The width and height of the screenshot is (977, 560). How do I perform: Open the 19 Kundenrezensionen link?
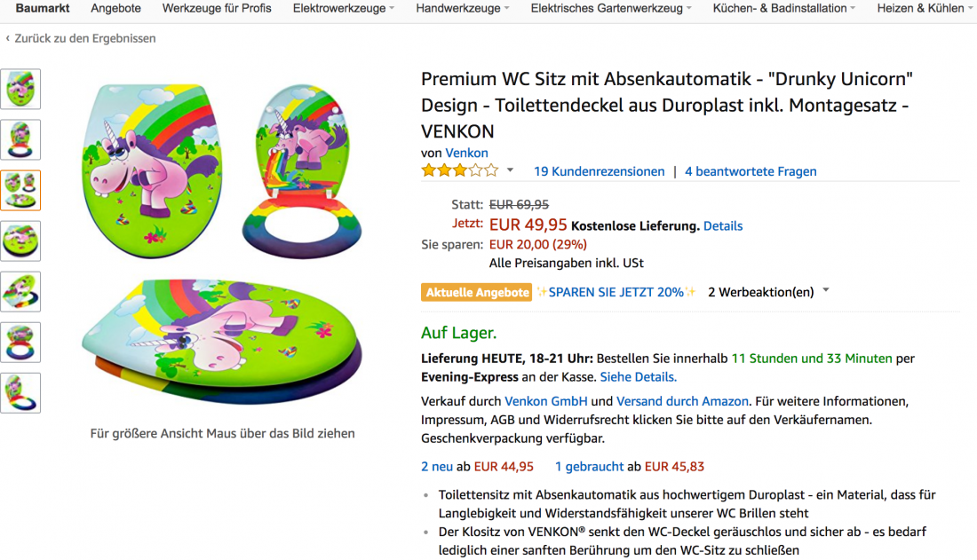point(599,171)
